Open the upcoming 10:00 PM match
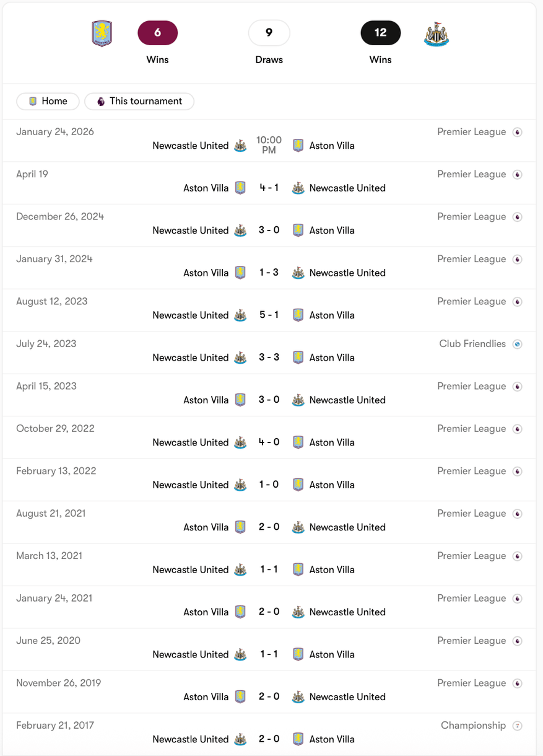The width and height of the screenshot is (543, 756). pos(269,145)
